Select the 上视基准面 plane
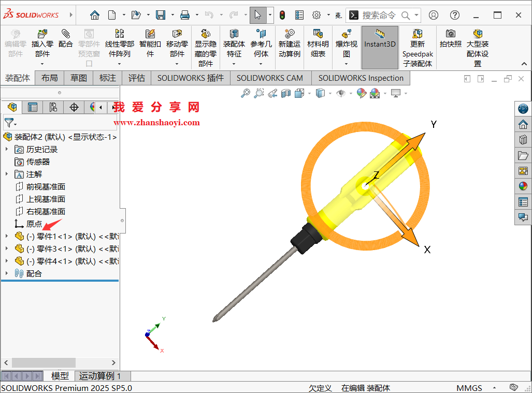 click(x=41, y=199)
